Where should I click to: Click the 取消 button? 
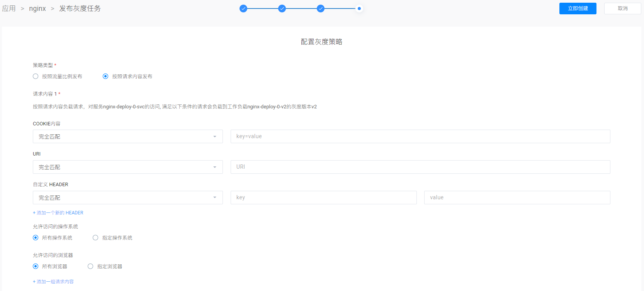[x=622, y=9]
